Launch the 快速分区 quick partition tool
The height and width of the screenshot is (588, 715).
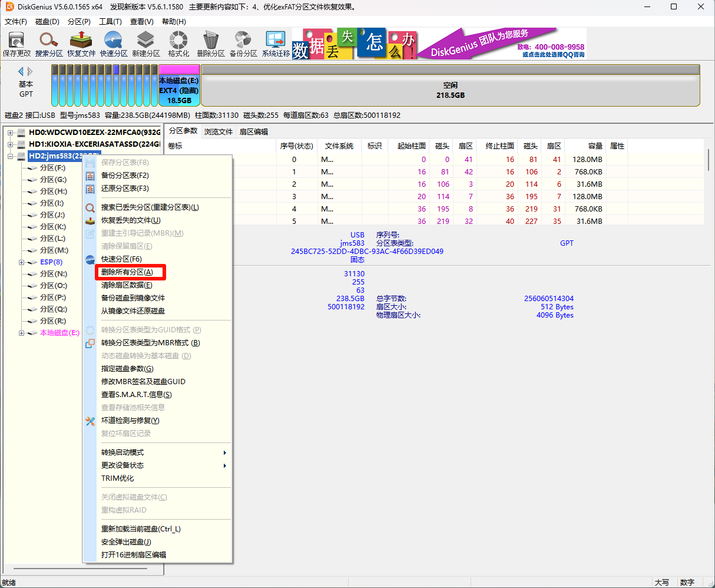pyautogui.click(x=114, y=44)
